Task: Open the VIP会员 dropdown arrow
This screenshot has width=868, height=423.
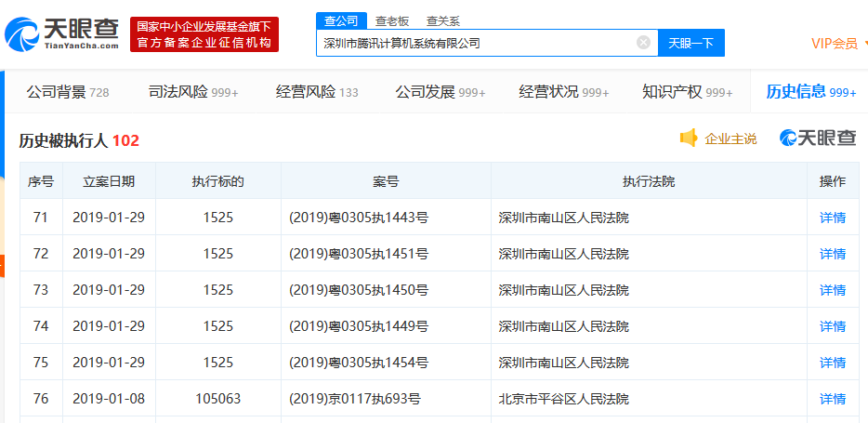Action: [865, 43]
